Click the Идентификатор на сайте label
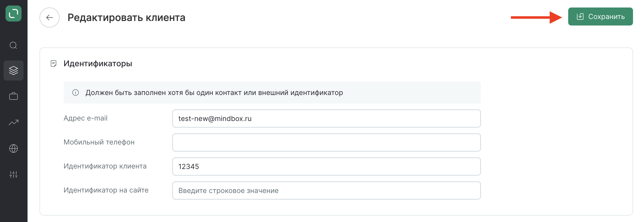The width and height of the screenshot is (644, 222). [x=106, y=190]
